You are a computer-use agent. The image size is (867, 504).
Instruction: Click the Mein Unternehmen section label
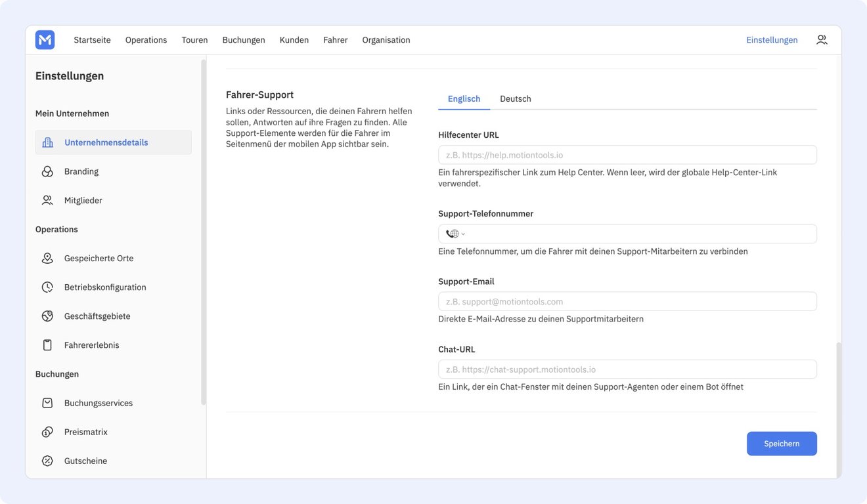[x=72, y=114]
